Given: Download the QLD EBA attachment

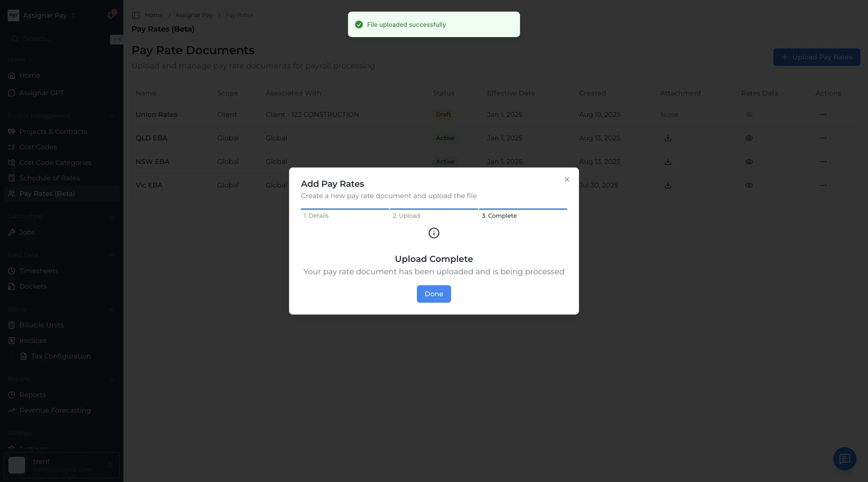Looking at the screenshot, I should coord(668,138).
